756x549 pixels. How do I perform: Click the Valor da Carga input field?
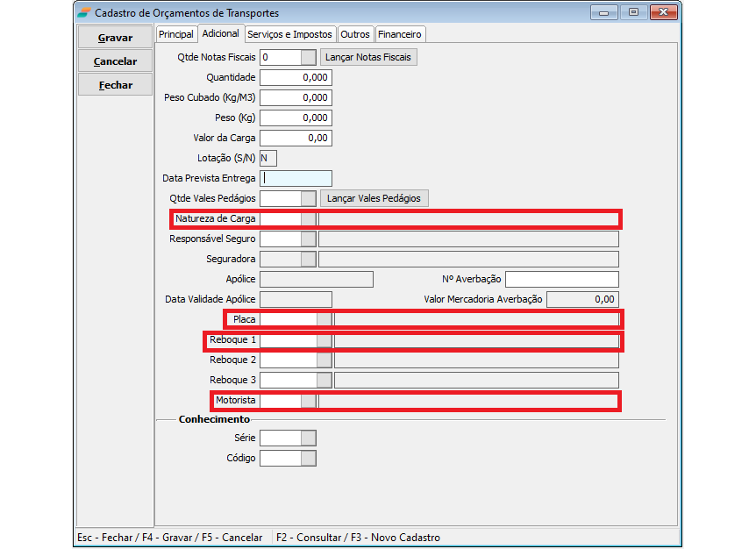[296, 138]
